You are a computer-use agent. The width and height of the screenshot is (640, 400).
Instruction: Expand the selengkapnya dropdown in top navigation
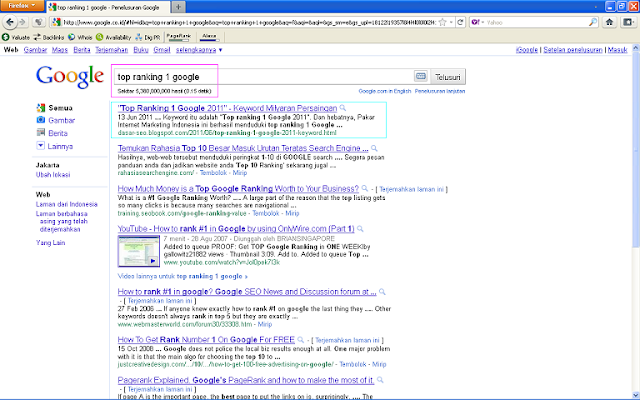point(199,50)
